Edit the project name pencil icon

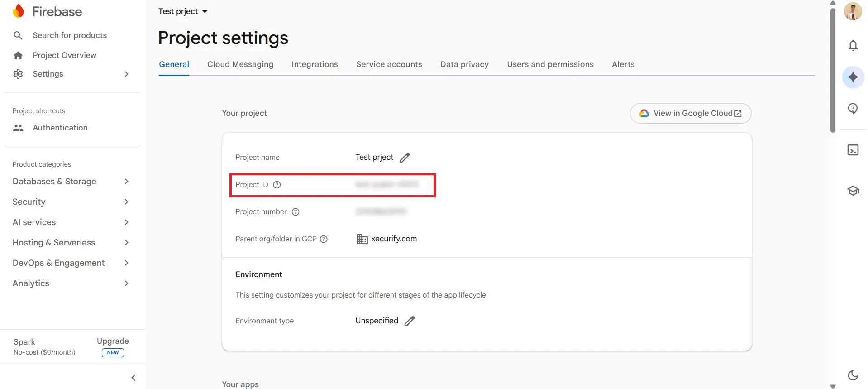coord(405,158)
